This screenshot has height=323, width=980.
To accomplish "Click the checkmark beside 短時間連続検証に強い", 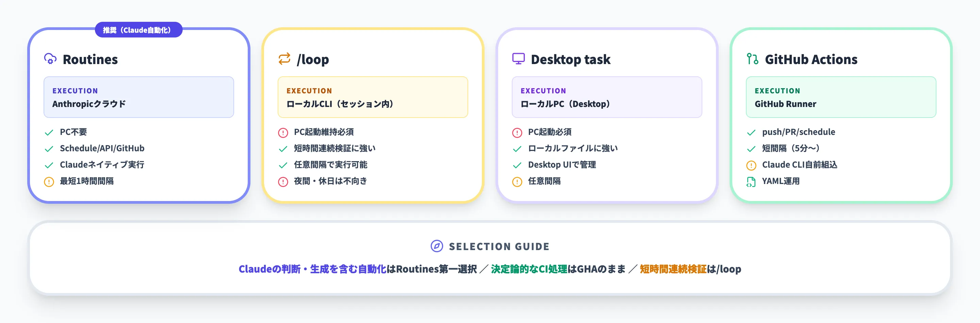I will coord(283,149).
